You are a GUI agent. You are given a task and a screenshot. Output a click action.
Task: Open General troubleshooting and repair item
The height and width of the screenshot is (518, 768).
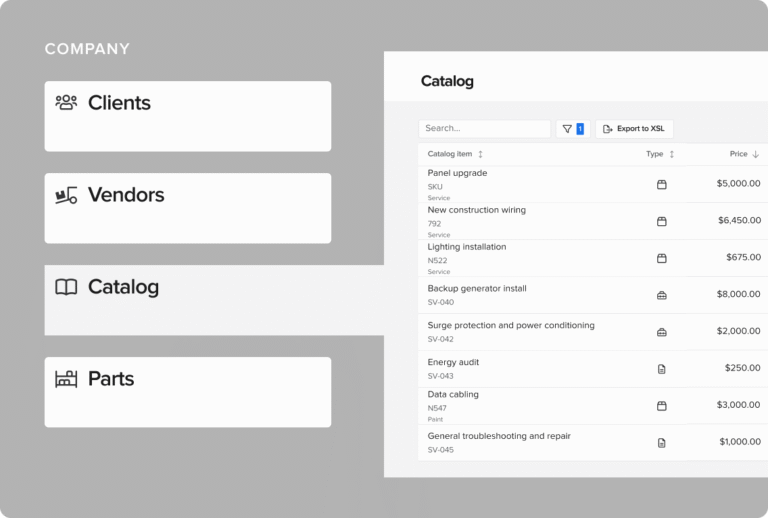point(499,436)
